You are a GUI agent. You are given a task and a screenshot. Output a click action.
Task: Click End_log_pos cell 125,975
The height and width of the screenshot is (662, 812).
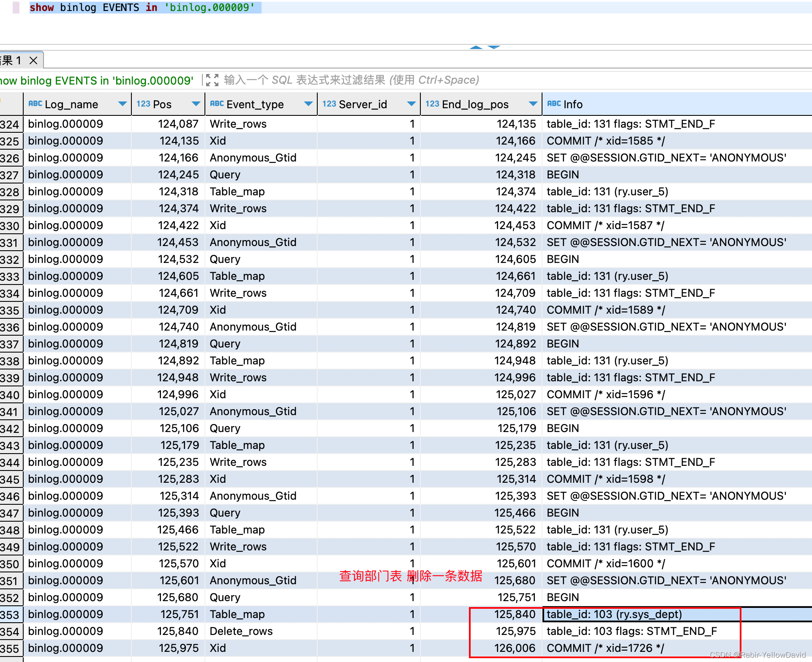tap(481, 631)
